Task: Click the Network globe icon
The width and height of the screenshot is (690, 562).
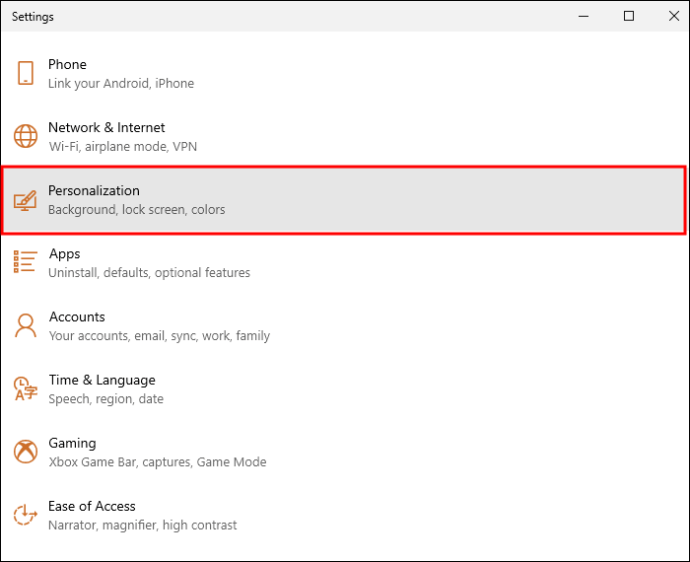Action: (25, 136)
